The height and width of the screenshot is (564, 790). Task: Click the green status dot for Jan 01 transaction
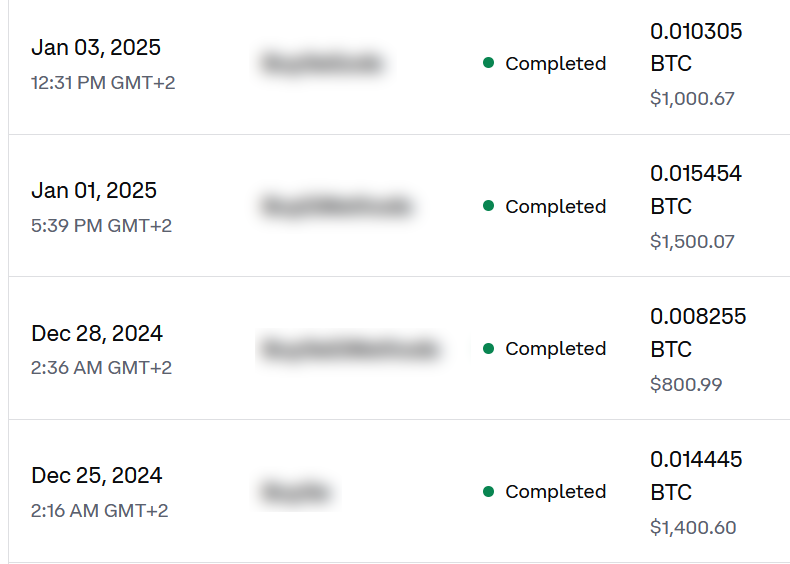click(488, 206)
